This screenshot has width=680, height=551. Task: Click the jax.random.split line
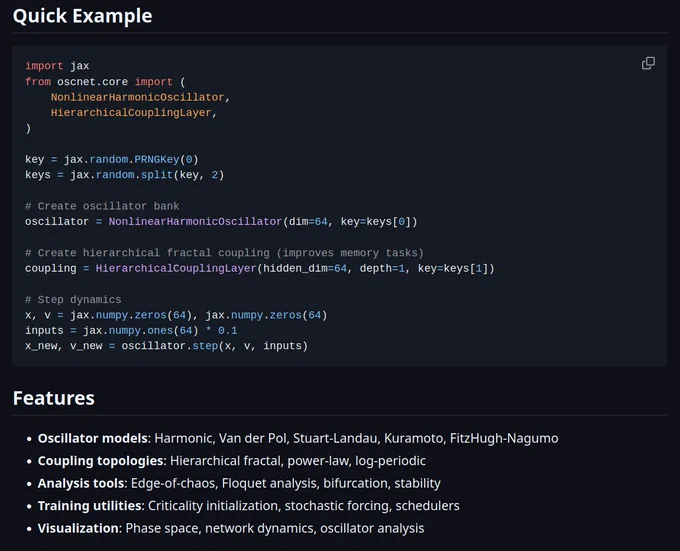click(x=124, y=175)
